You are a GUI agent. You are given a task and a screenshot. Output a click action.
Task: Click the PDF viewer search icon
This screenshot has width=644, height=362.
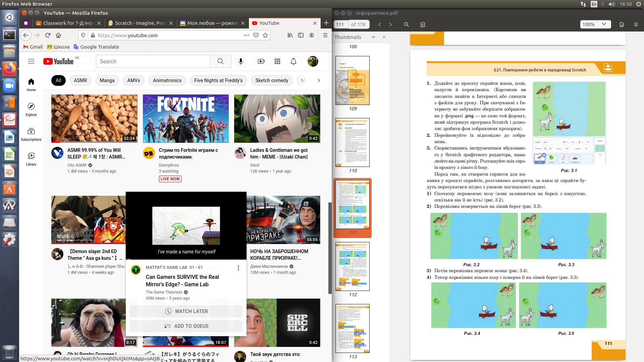point(406,24)
